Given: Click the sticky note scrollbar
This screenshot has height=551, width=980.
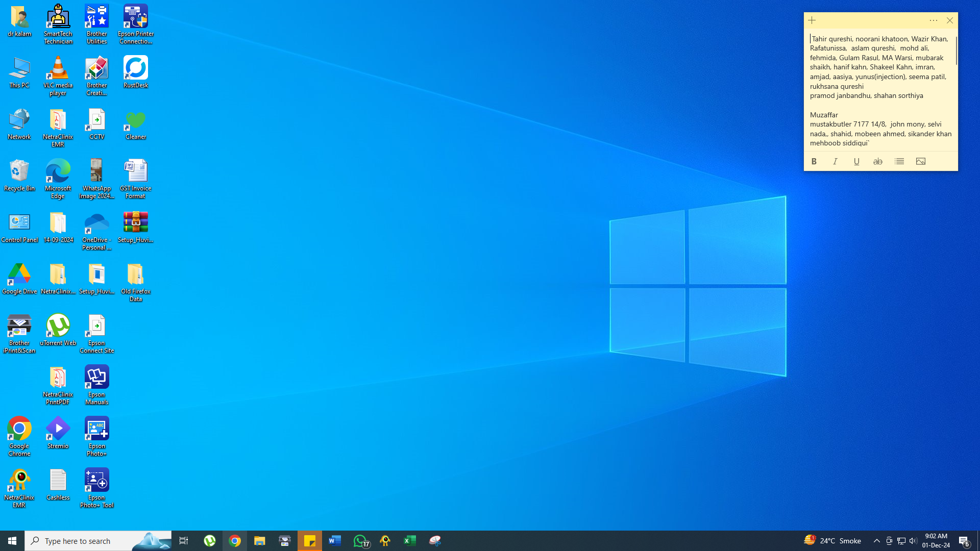Looking at the screenshot, I should [956, 51].
